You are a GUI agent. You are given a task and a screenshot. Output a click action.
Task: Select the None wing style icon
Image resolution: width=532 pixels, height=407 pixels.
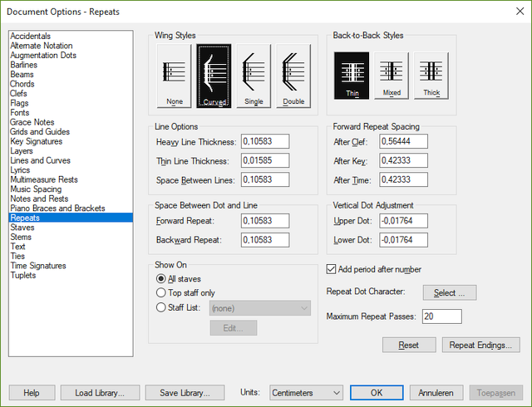click(174, 76)
